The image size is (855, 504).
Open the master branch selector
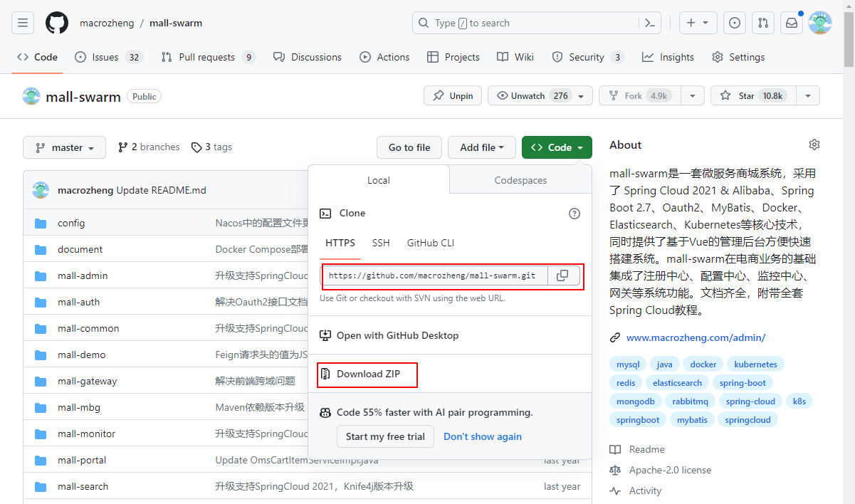tap(64, 147)
